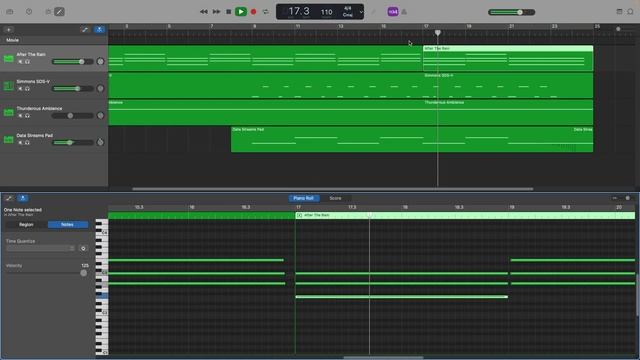640x360 pixels.
Task: Stop playback
Action: coord(229,12)
